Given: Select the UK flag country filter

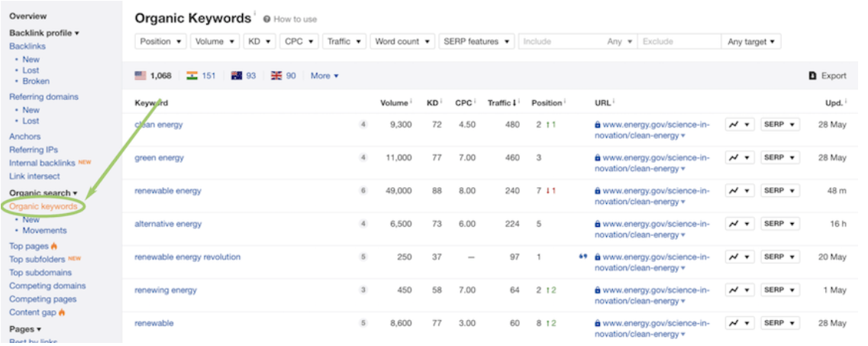Looking at the screenshot, I should pyautogui.click(x=276, y=76).
